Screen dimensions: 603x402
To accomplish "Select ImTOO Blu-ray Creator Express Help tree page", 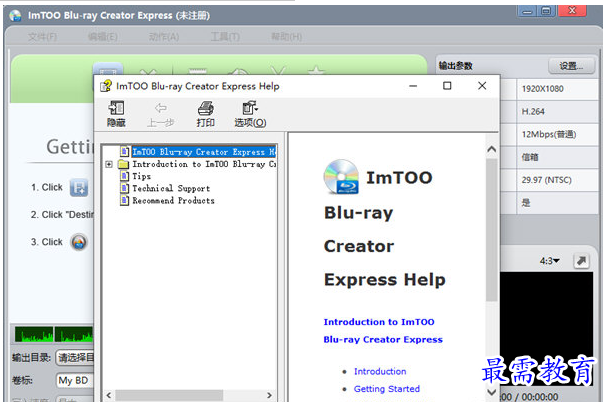I will click(203, 152).
